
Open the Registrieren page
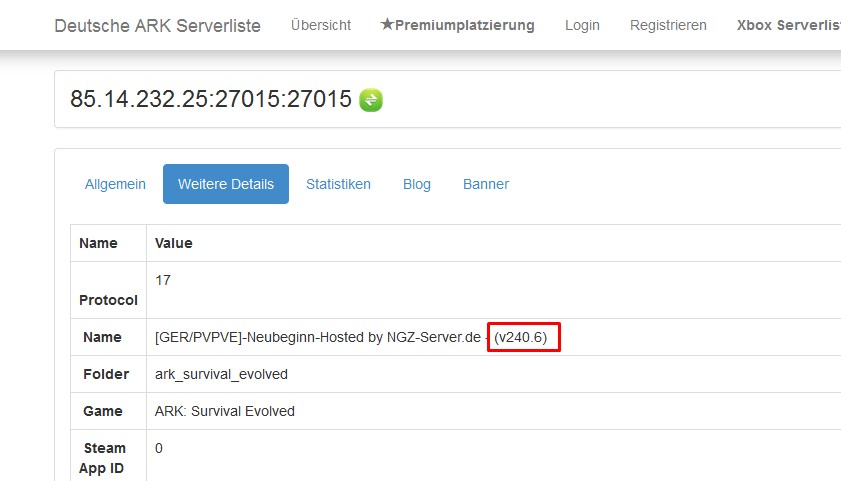click(668, 25)
